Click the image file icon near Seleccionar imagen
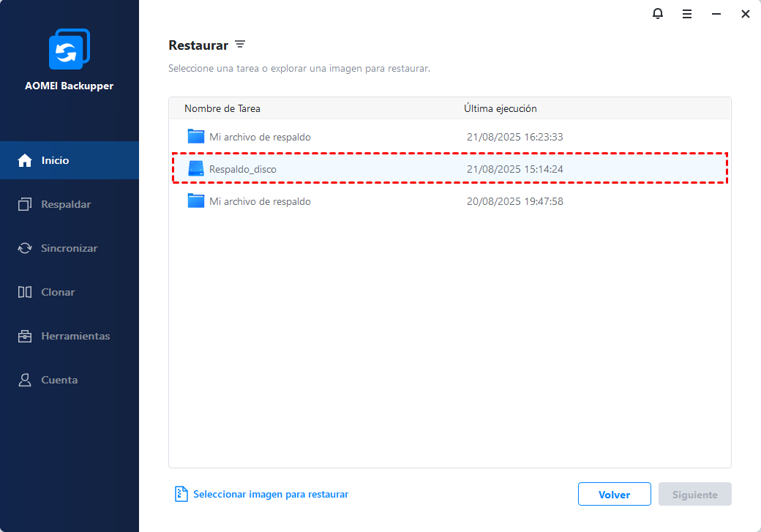 [x=181, y=494]
